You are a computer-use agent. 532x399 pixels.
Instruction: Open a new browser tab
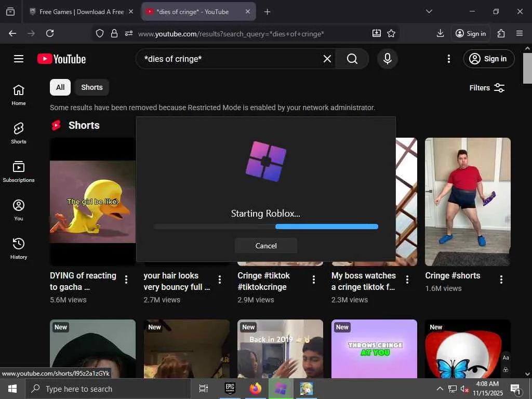pos(267,12)
